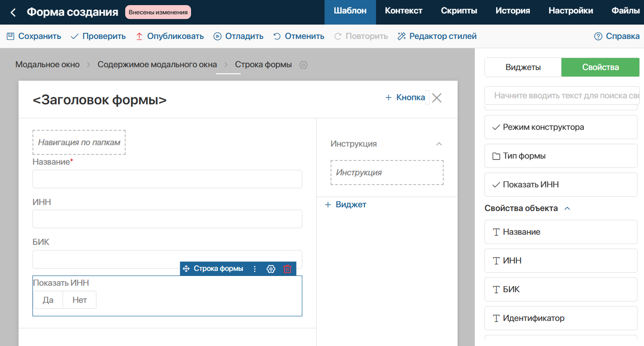Image resolution: width=644 pixels, height=346 pixels.
Task: Click the + Кнопка button
Action: pyautogui.click(x=405, y=97)
